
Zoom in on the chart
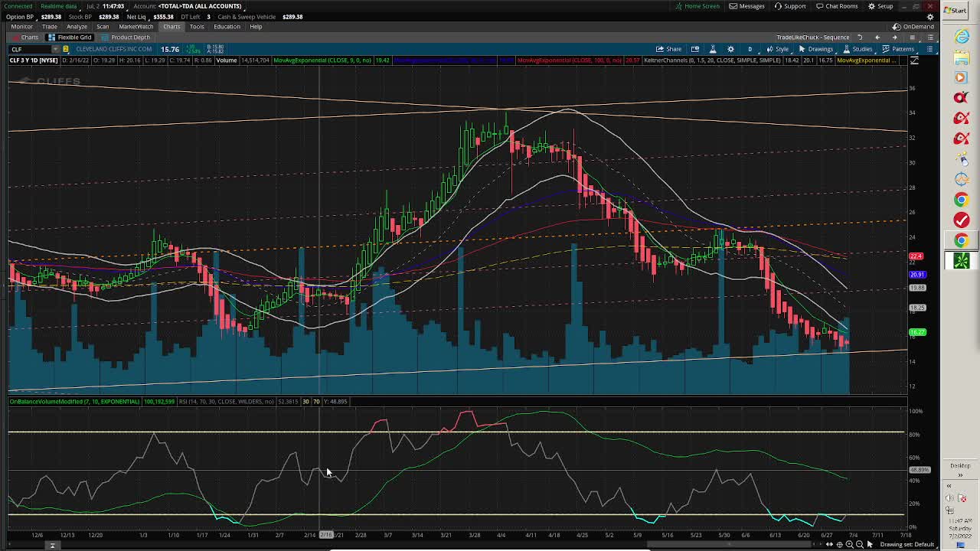point(850,544)
